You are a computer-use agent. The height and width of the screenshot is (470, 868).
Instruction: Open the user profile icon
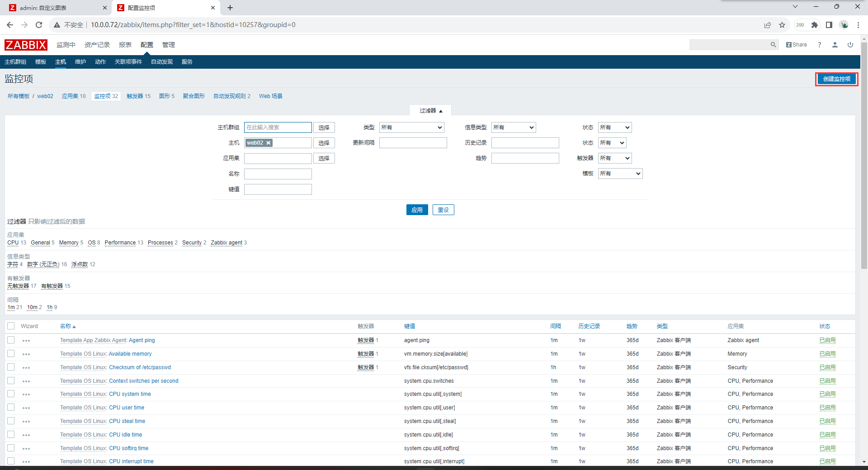[835, 45]
